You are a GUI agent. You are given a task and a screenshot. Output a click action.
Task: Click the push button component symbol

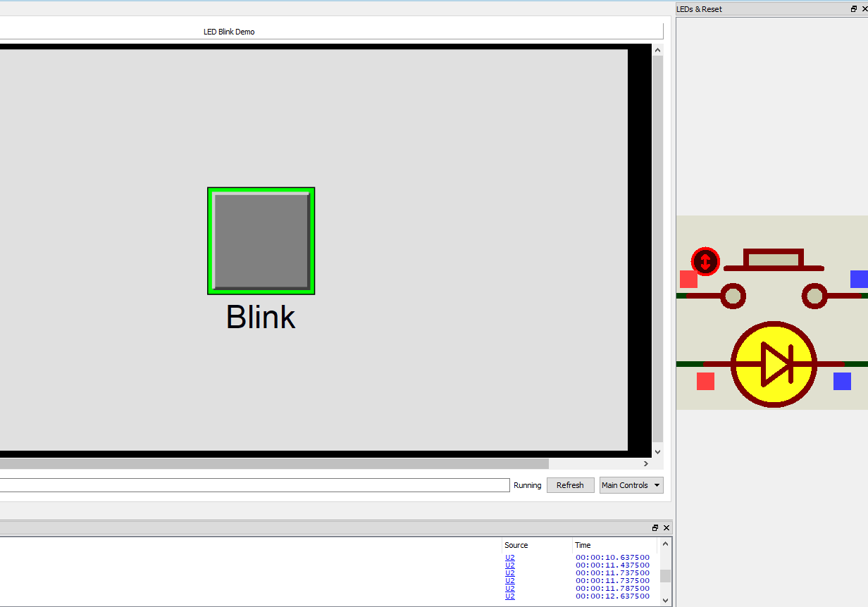click(x=773, y=260)
